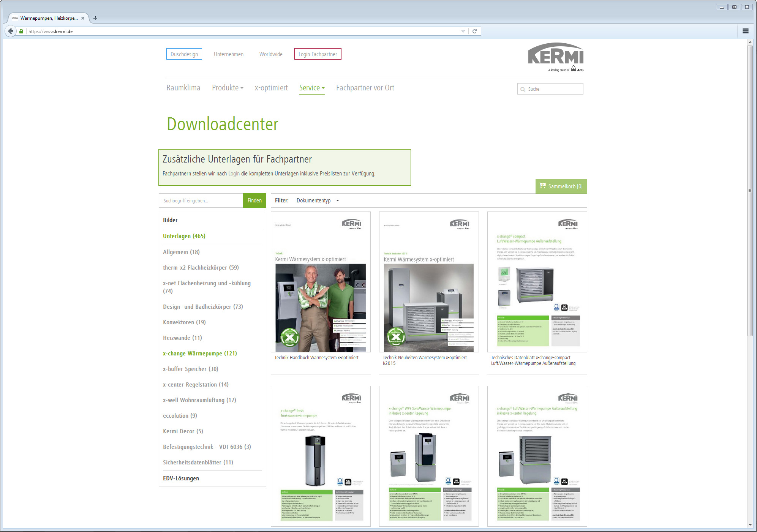The width and height of the screenshot is (757, 532).
Task: Click Technisches Datenblatt x-change-compact title
Action: pyautogui.click(x=533, y=360)
